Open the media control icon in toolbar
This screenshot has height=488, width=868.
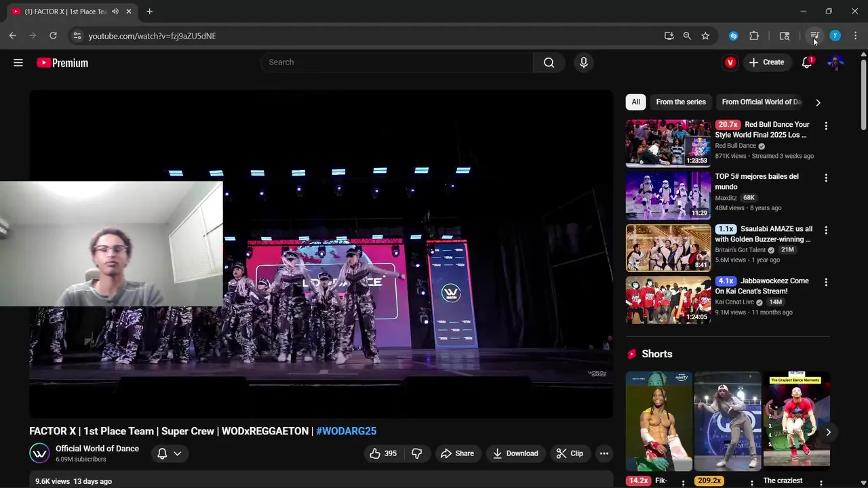814,36
